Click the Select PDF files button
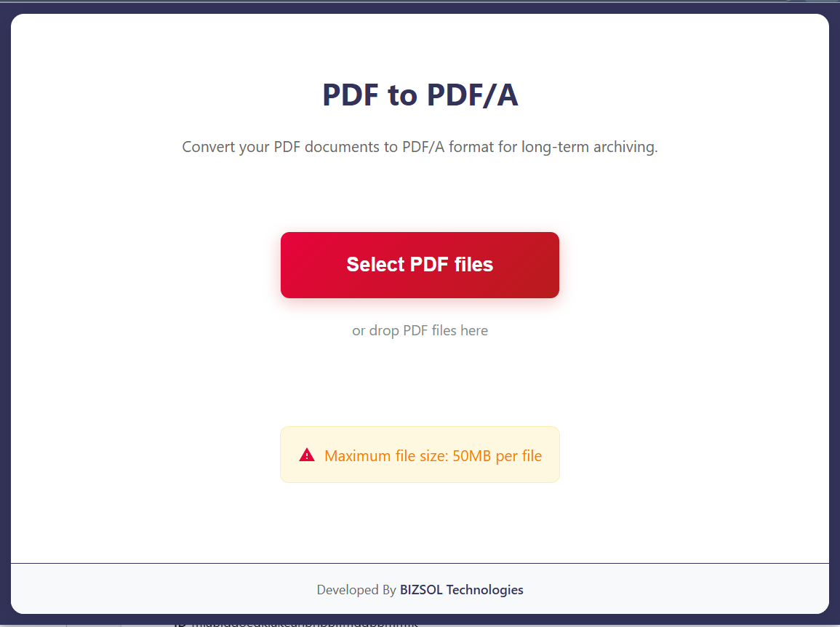The image size is (840, 627). tap(420, 265)
